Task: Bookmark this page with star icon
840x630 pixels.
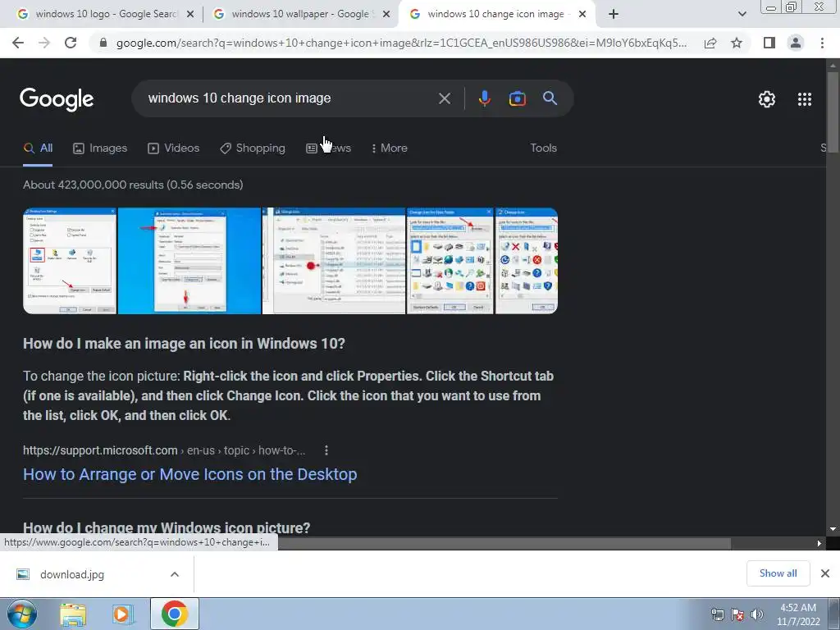Action: 737,43
